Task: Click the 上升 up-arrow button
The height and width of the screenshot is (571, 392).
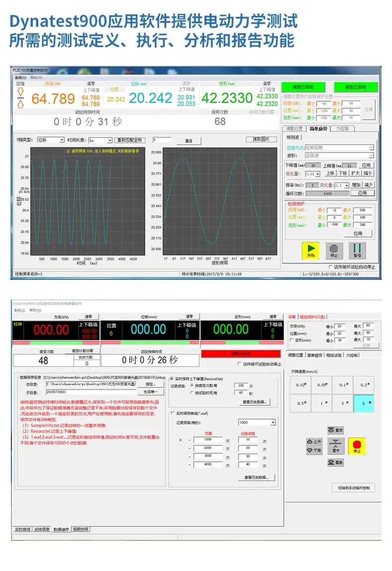Action: tap(315, 442)
